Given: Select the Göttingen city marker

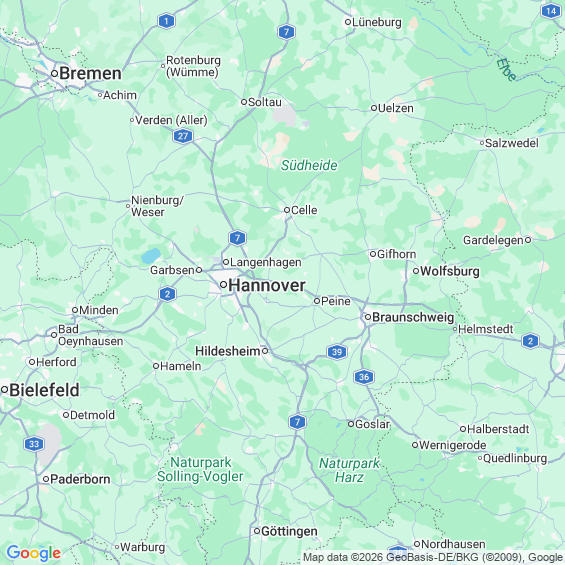Looking at the screenshot, I should click(257, 531).
